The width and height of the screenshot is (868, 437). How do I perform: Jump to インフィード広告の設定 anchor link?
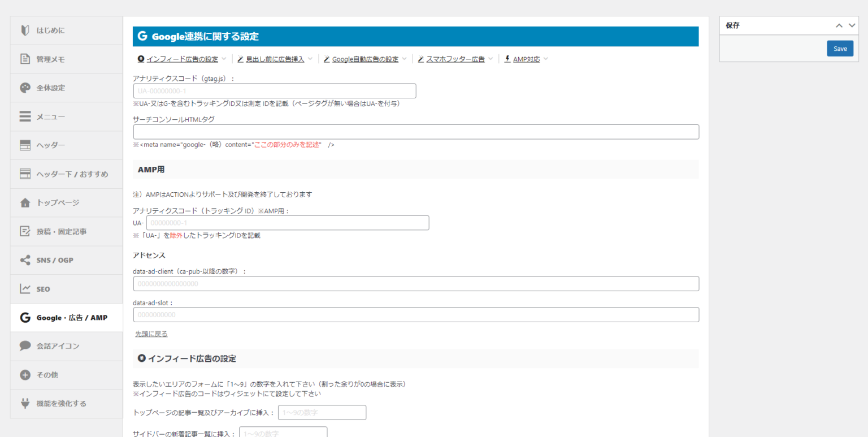(x=182, y=59)
